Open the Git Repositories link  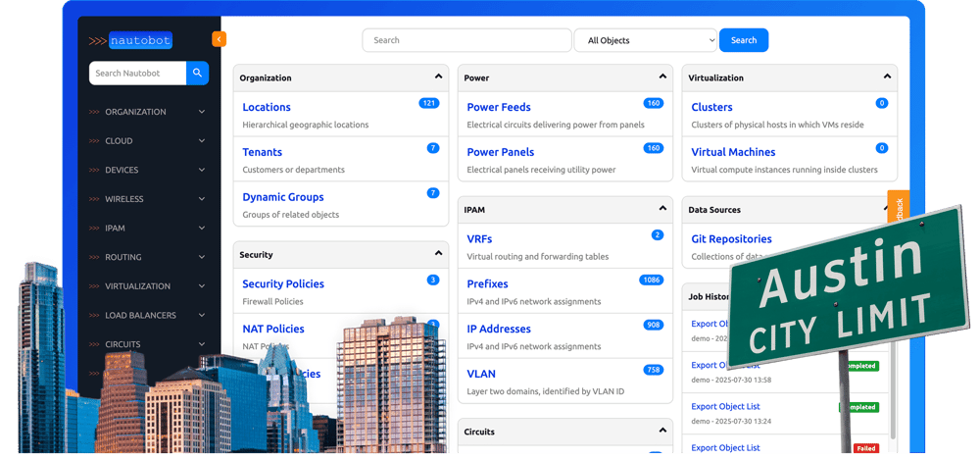point(731,238)
